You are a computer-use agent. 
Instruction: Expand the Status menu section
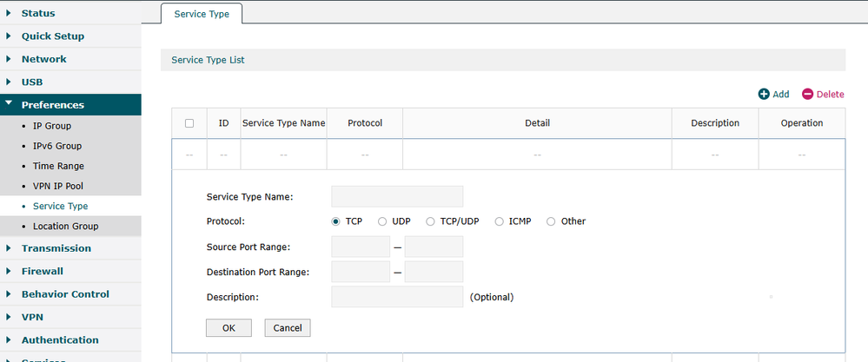point(37,13)
